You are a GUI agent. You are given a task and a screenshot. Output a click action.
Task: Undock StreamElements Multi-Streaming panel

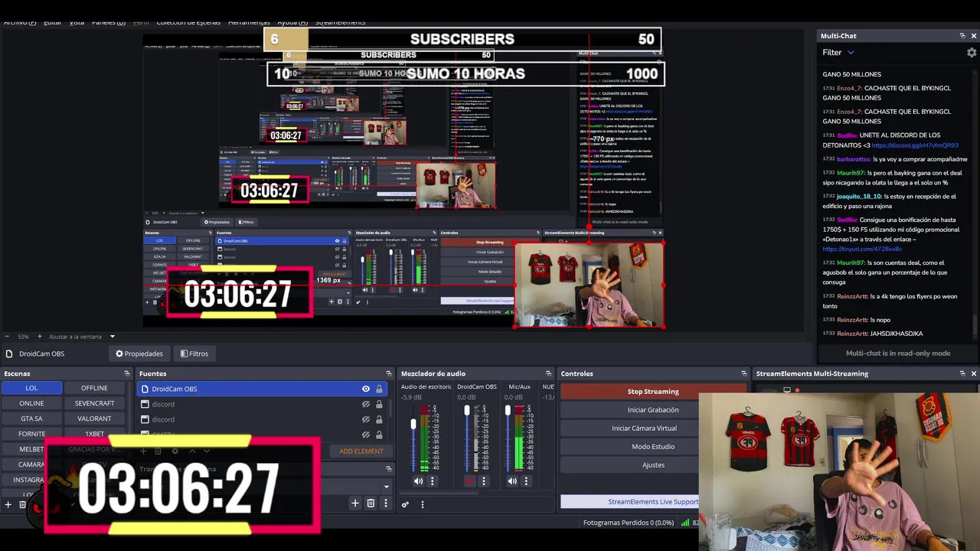tap(962, 373)
